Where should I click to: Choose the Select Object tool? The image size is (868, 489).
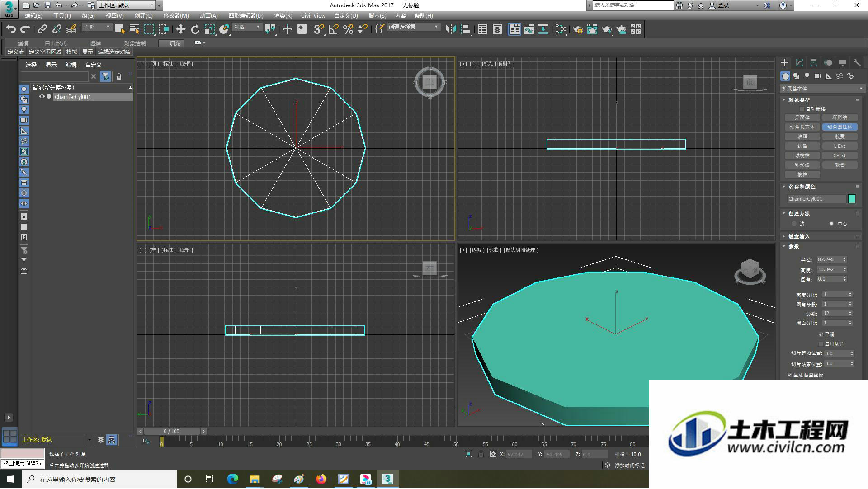[120, 29]
